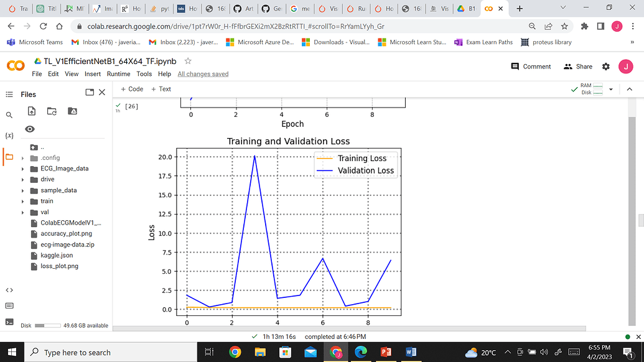Select the kaggle.json file
The height and width of the screenshot is (362, 644).
click(x=57, y=255)
